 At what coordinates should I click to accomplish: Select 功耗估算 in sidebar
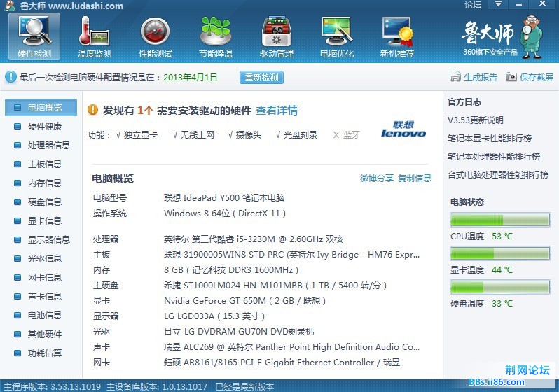tap(41, 353)
